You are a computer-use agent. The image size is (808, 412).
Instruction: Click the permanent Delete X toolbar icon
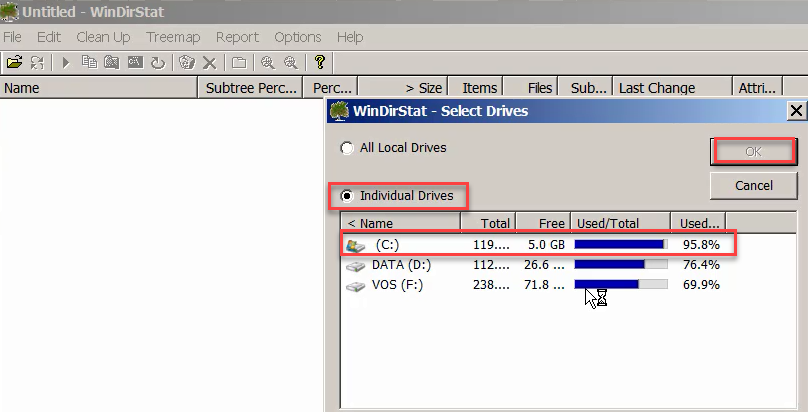pyautogui.click(x=209, y=63)
